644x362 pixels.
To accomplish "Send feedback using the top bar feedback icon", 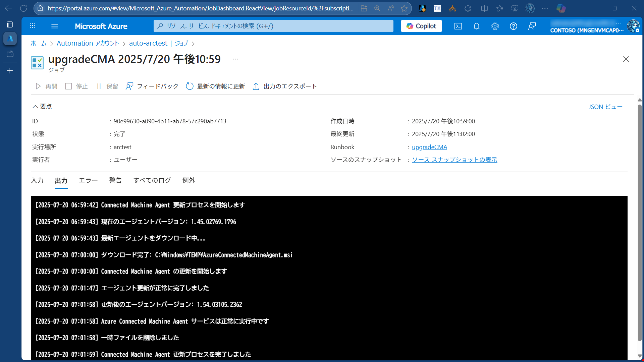I will point(532,26).
